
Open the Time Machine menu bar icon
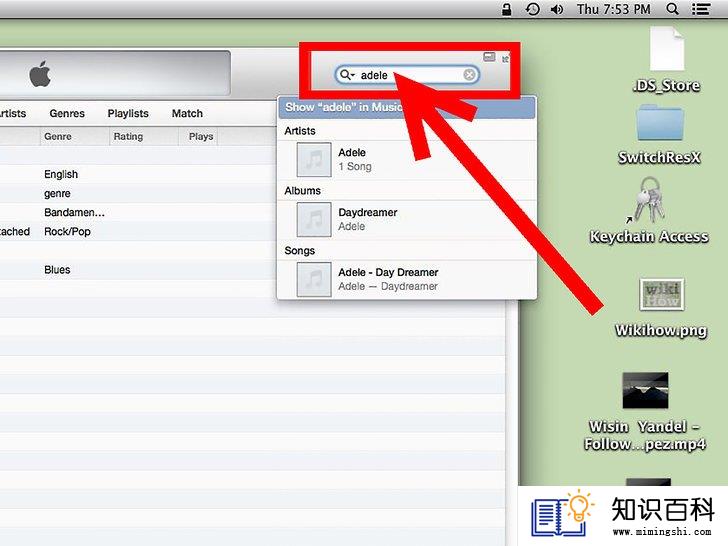[x=533, y=9]
